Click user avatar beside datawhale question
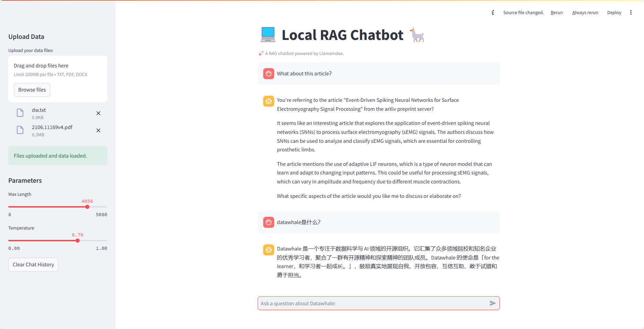The width and height of the screenshot is (644, 329). pos(269,222)
